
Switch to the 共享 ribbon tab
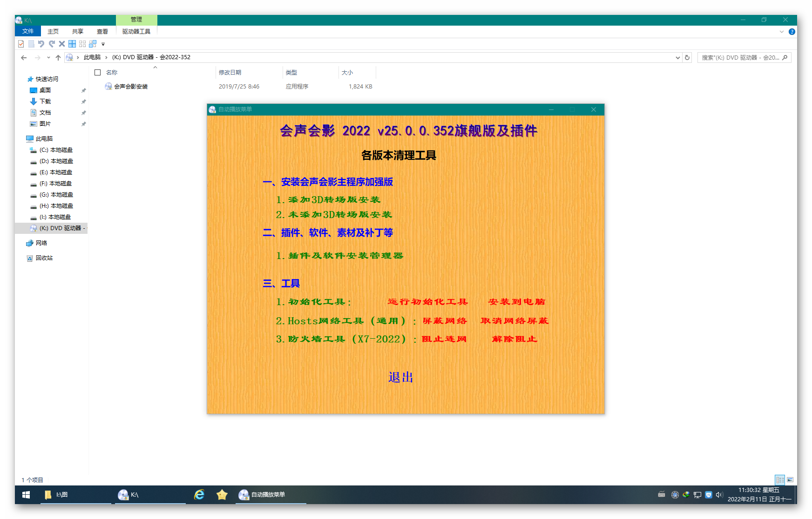tap(78, 31)
